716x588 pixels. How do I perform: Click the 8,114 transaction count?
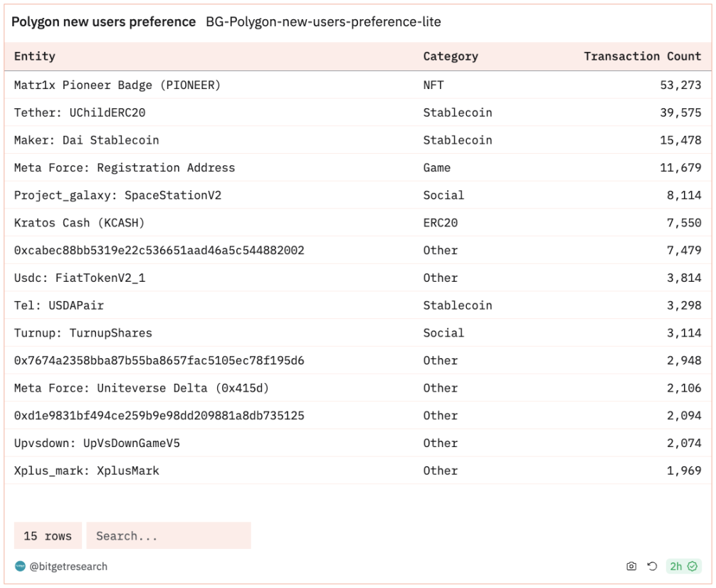point(684,195)
